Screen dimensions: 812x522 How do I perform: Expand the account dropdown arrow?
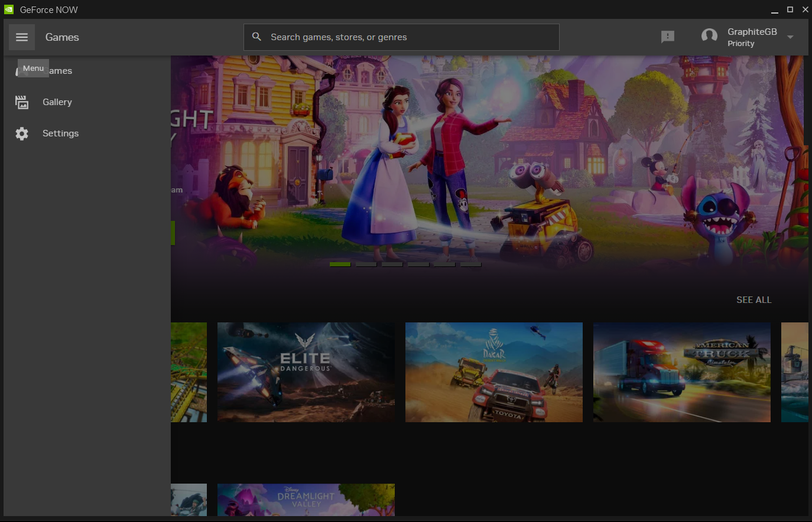click(790, 37)
